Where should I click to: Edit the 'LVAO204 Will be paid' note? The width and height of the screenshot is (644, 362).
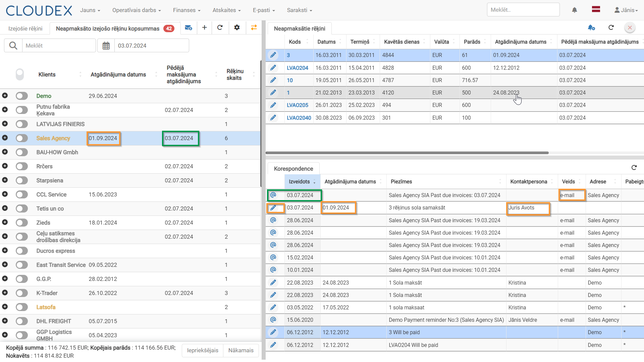click(x=273, y=345)
